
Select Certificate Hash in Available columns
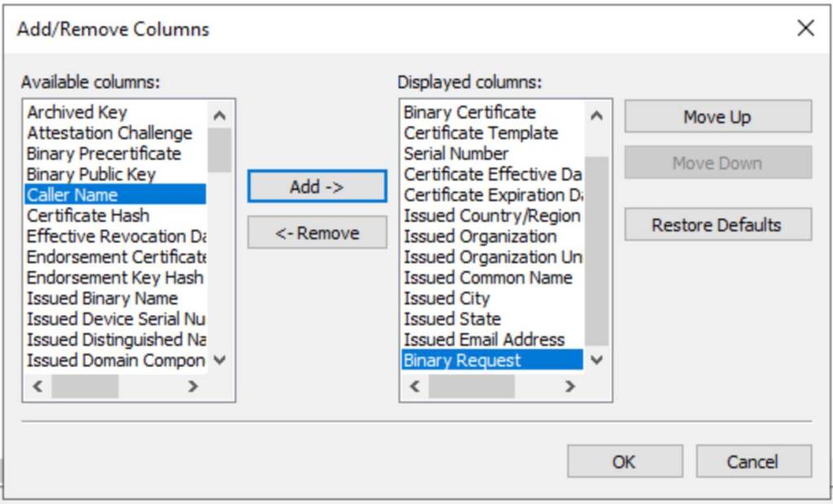click(88, 215)
